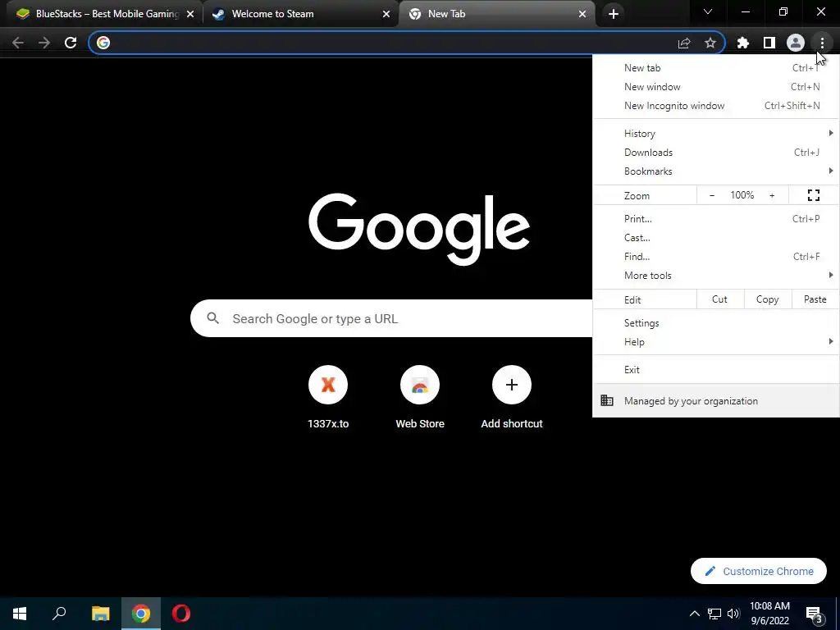
Task: Click the forward navigation arrow
Action: point(44,43)
